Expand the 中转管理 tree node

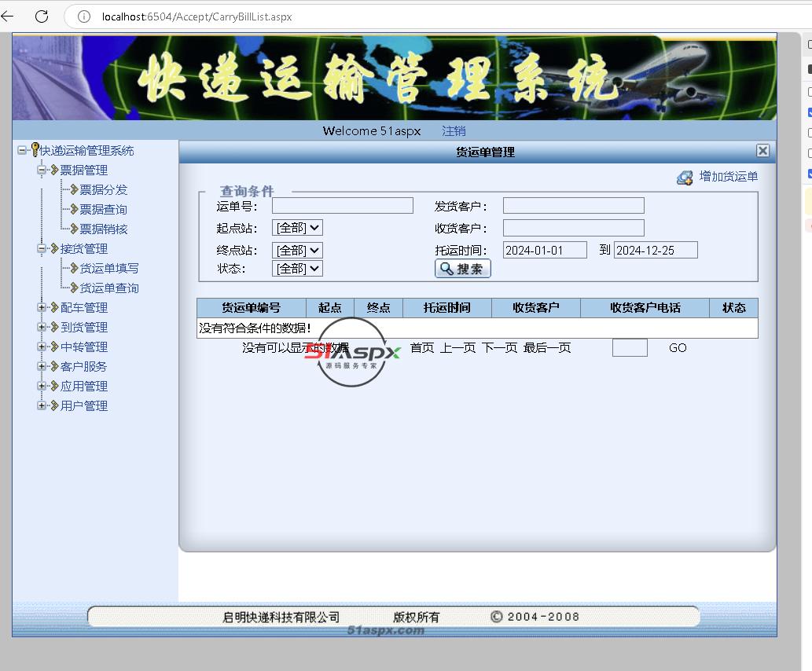[x=42, y=346]
